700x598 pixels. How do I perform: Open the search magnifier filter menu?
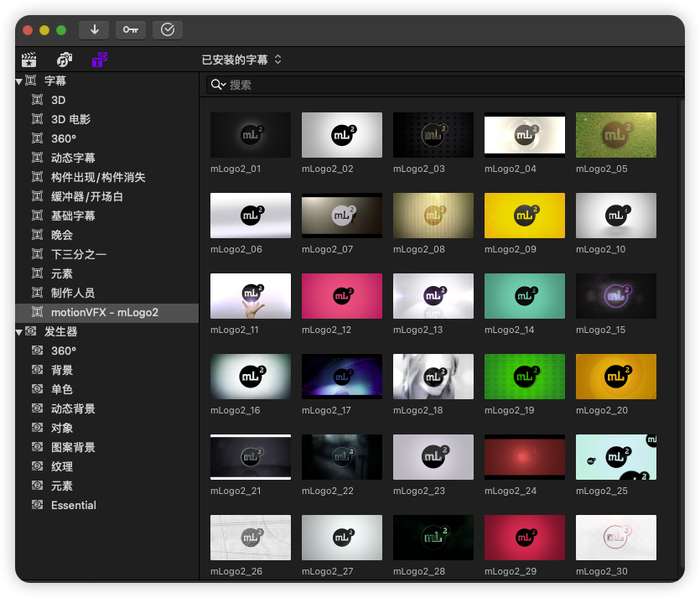pyautogui.click(x=218, y=85)
